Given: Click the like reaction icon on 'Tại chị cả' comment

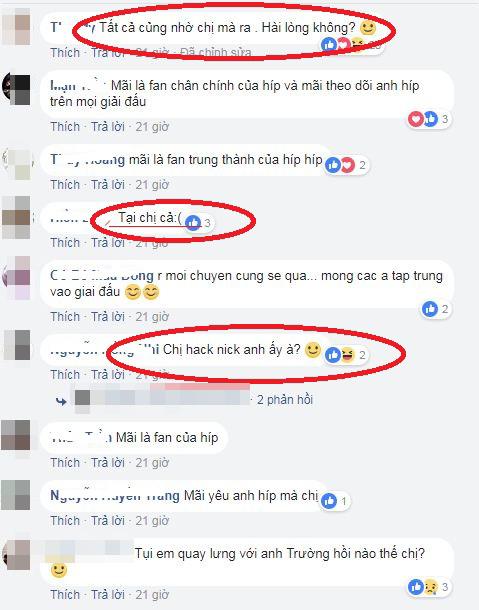Looking at the screenshot, I should 193,223.
